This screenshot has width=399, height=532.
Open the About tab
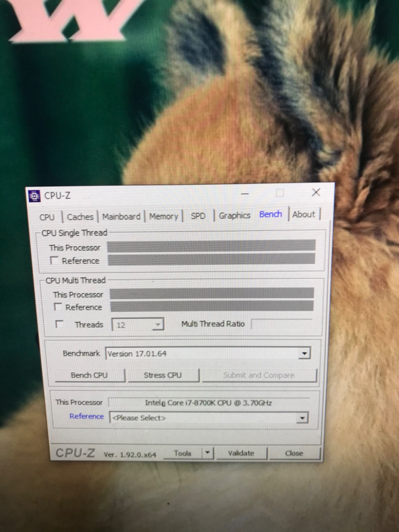[x=304, y=214]
